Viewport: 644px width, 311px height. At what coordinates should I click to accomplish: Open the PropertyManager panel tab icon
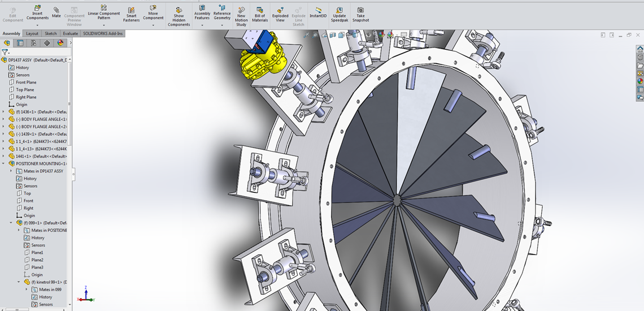pos(20,43)
